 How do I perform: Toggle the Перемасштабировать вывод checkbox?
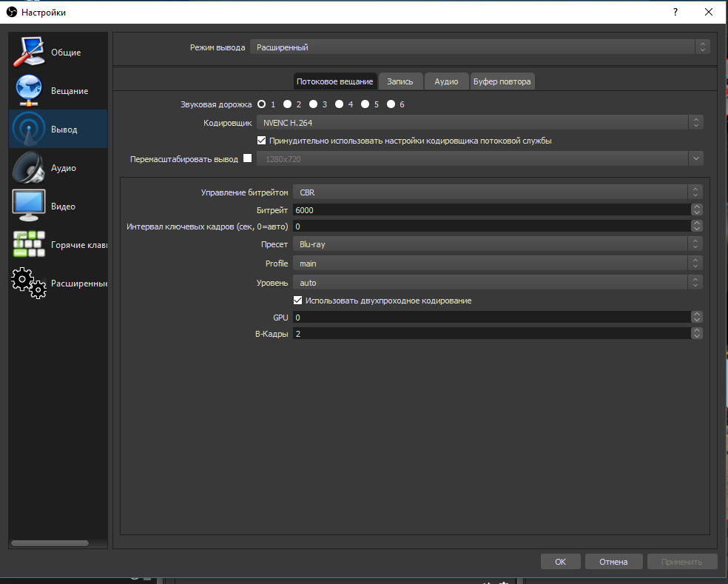point(247,158)
